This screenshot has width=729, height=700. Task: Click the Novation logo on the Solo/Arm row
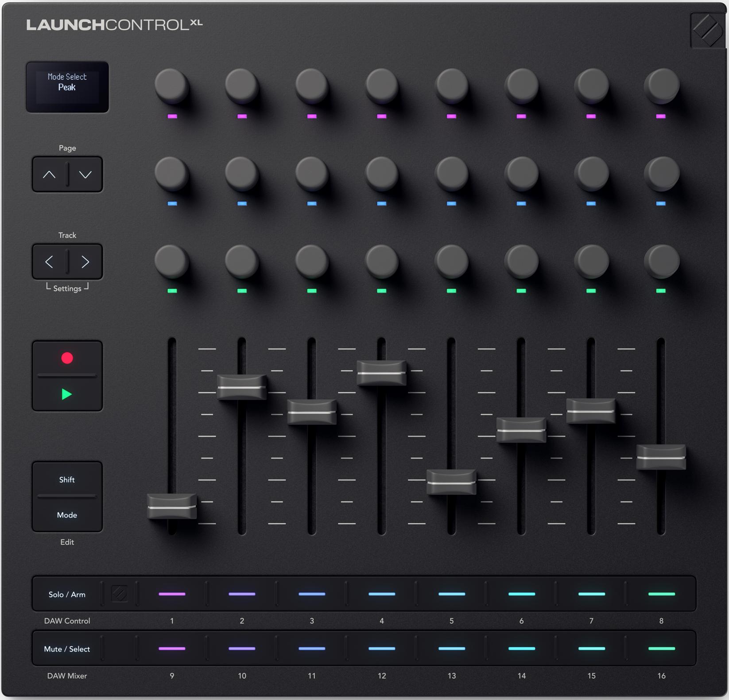click(120, 595)
